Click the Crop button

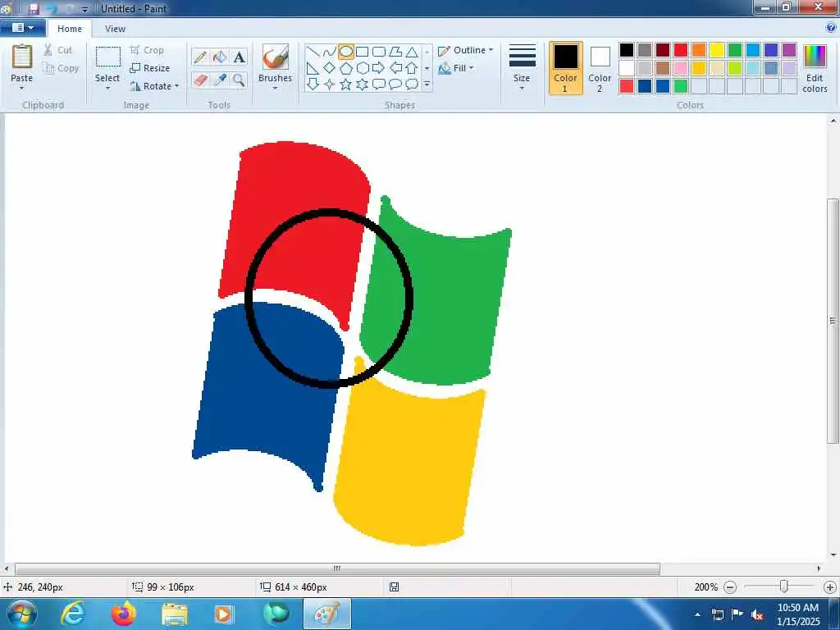click(147, 50)
